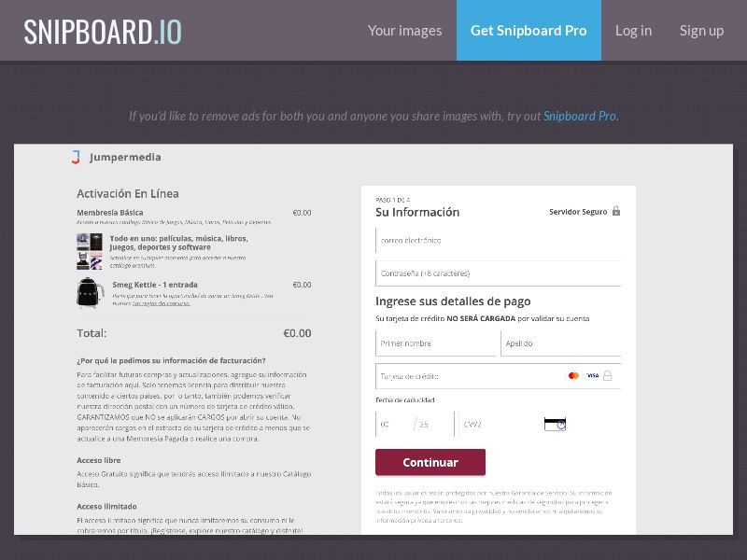Click the Mastercard logo in card field
The image size is (747, 560).
(573, 376)
